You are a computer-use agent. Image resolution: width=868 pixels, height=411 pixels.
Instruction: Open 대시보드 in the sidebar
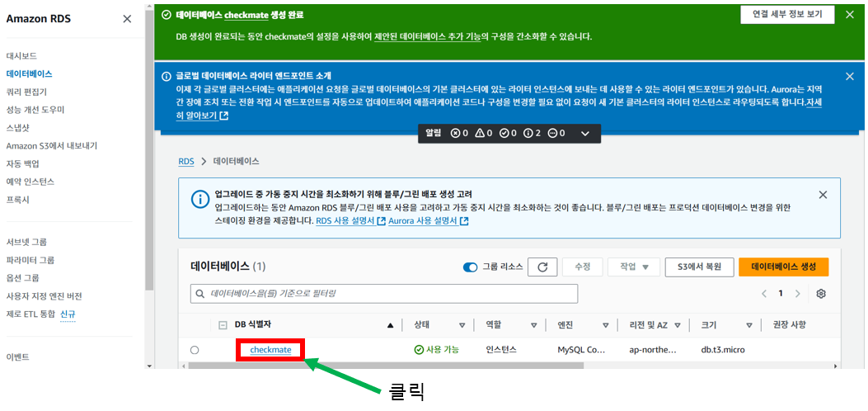[21, 56]
